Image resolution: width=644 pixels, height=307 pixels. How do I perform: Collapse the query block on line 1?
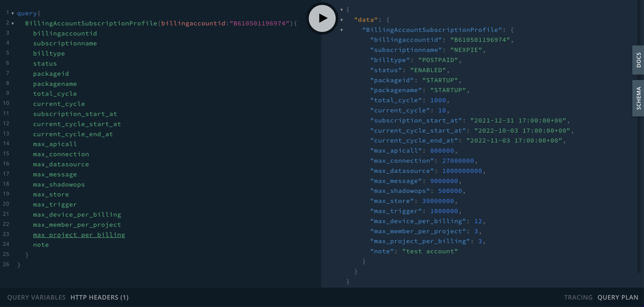(x=13, y=13)
